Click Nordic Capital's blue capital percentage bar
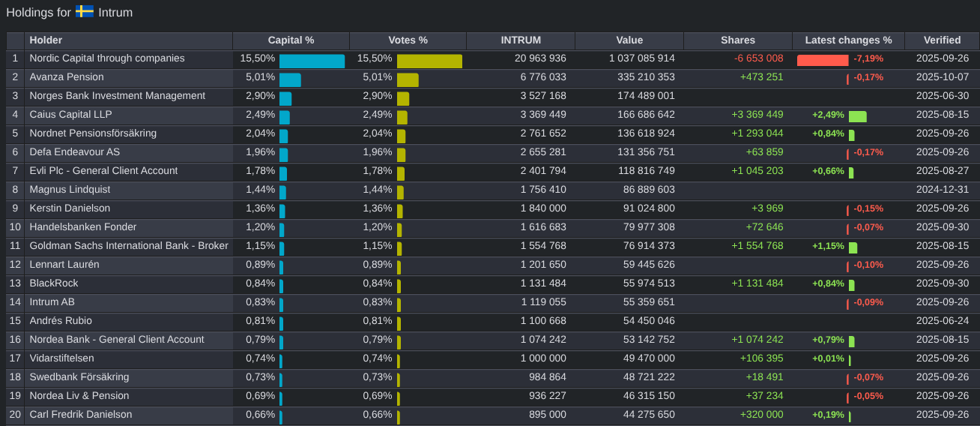The height and width of the screenshot is (426, 980). (x=312, y=61)
